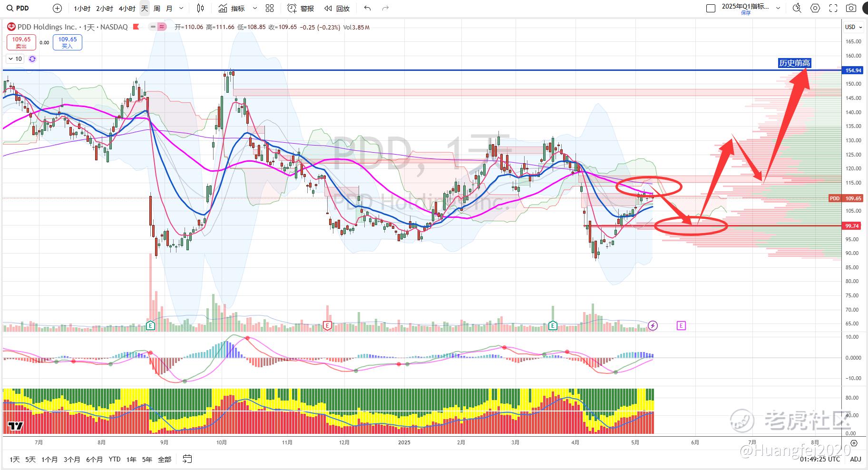The height and width of the screenshot is (470, 868).
Task: Open quick search lightning magnifier icon
Action: pos(797,8)
